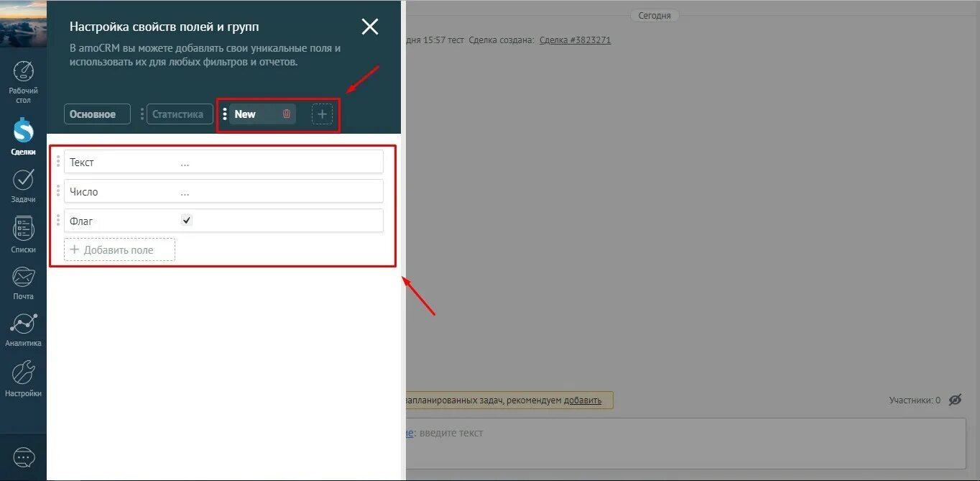Click the Участники: 0 label
The image size is (980, 481).
click(x=915, y=400)
